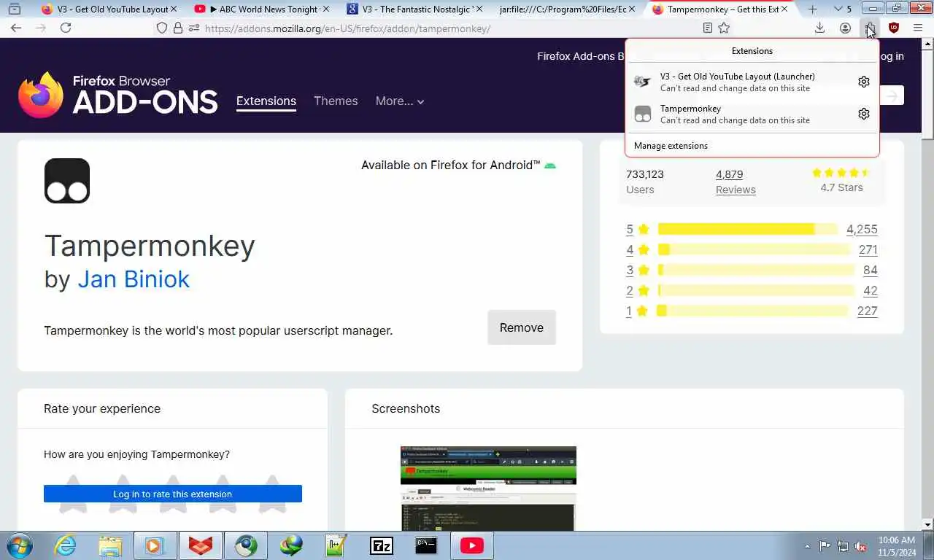Open the 227 one-star reviews count
This screenshot has width=934, height=560.
[x=868, y=311]
